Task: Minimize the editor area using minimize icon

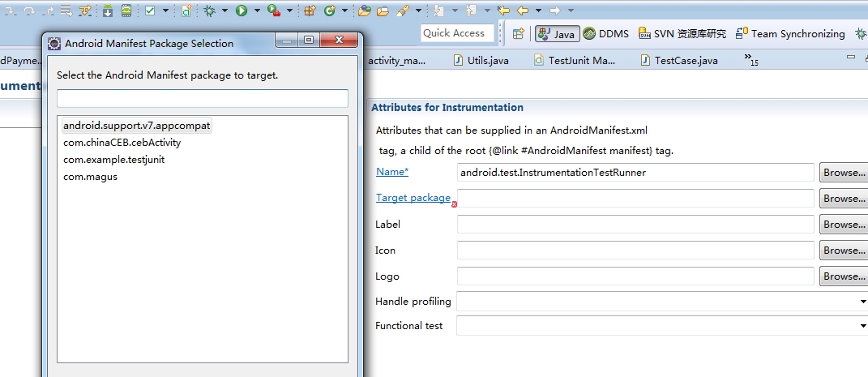Action: [x=852, y=57]
